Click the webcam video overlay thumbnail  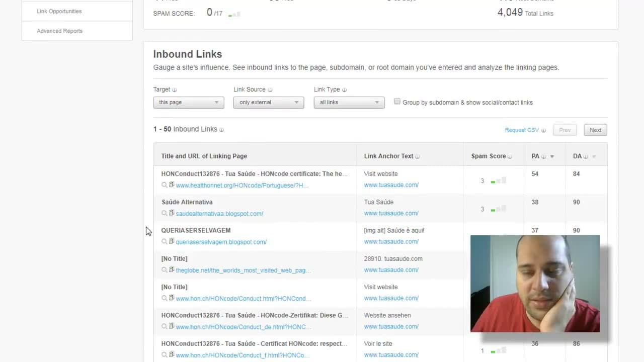coord(535,284)
